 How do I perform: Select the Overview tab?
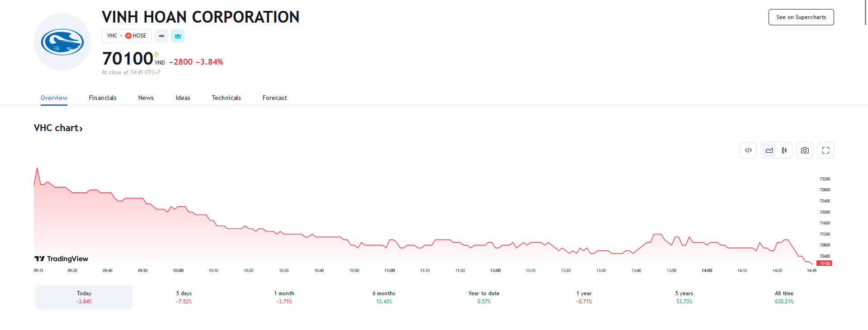tap(54, 98)
